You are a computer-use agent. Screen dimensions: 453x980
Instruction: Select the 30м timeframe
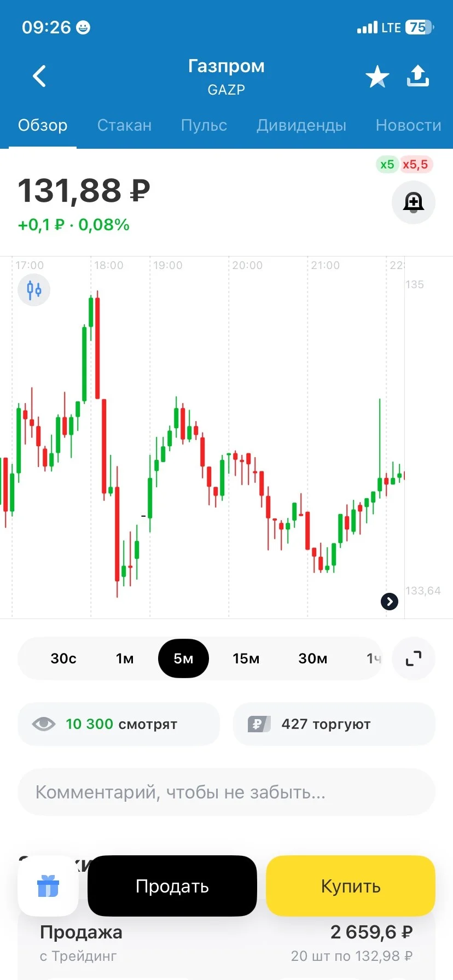coord(313,658)
